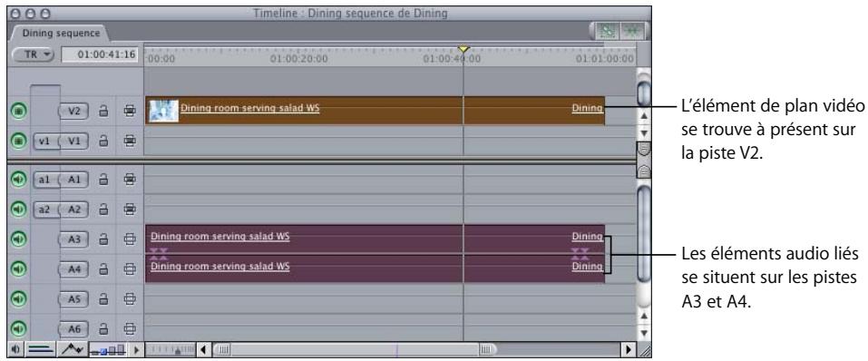The image size is (868, 361).
Task: Click ruler at 01:00:20:00 mark
Action: click(x=298, y=59)
